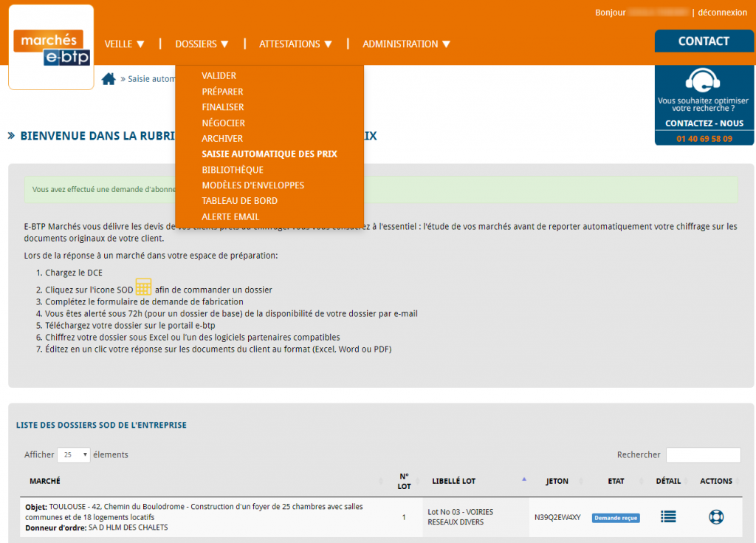Viewport: 756px width, 543px height.
Task: Click step 5 'Téléchargez votre dossier' text
Action: pyautogui.click(x=130, y=325)
